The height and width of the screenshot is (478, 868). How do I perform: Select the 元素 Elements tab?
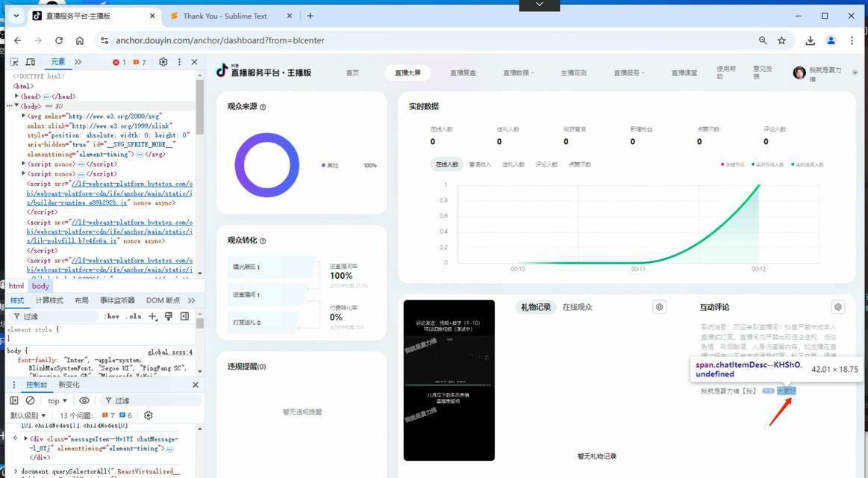(57, 62)
